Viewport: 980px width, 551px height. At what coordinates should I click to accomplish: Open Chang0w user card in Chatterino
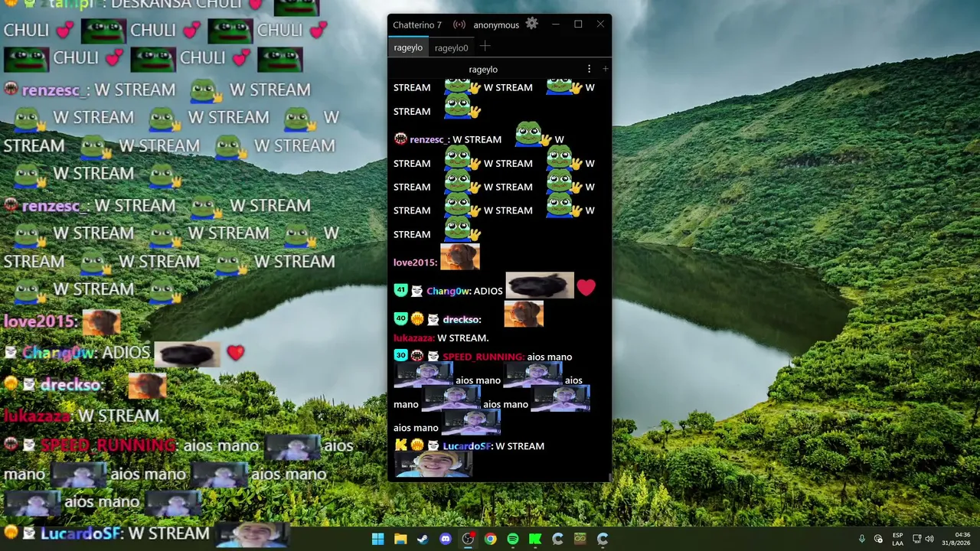(449, 291)
